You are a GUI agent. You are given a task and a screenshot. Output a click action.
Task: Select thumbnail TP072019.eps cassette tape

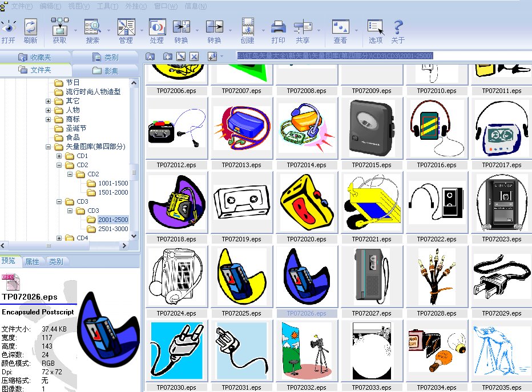click(241, 203)
